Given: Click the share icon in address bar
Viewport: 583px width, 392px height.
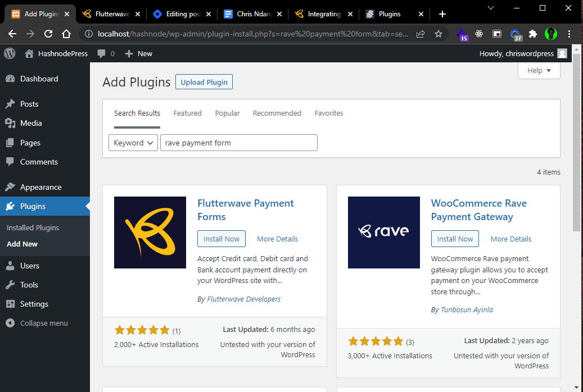Looking at the screenshot, I should pos(421,34).
